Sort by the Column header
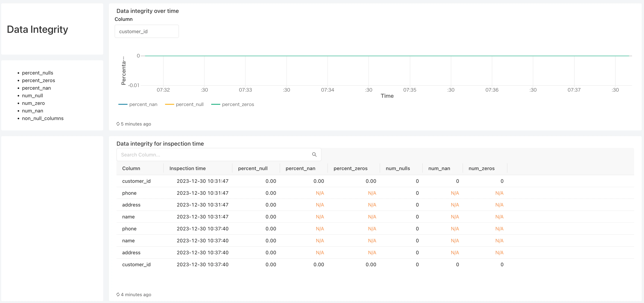This screenshot has height=303, width=644. (131, 168)
